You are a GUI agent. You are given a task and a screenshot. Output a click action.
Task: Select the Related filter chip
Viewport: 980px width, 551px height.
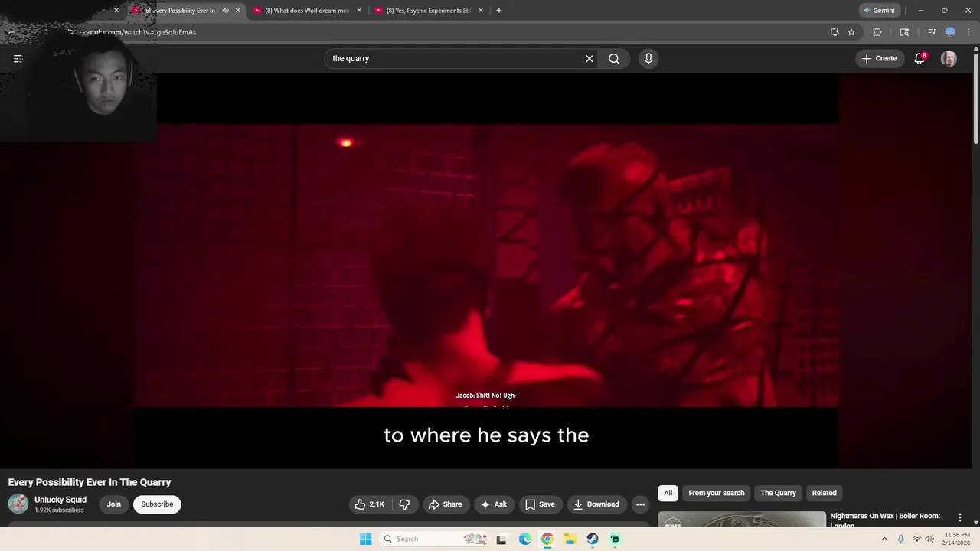(824, 493)
